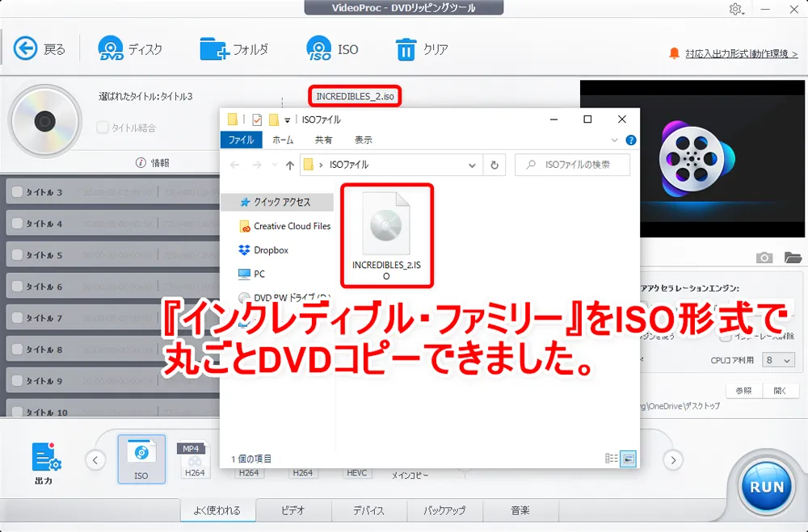Open the Explorer quick access toolbar dropdown arrow
This screenshot has height=532, width=808.
point(287,120)
